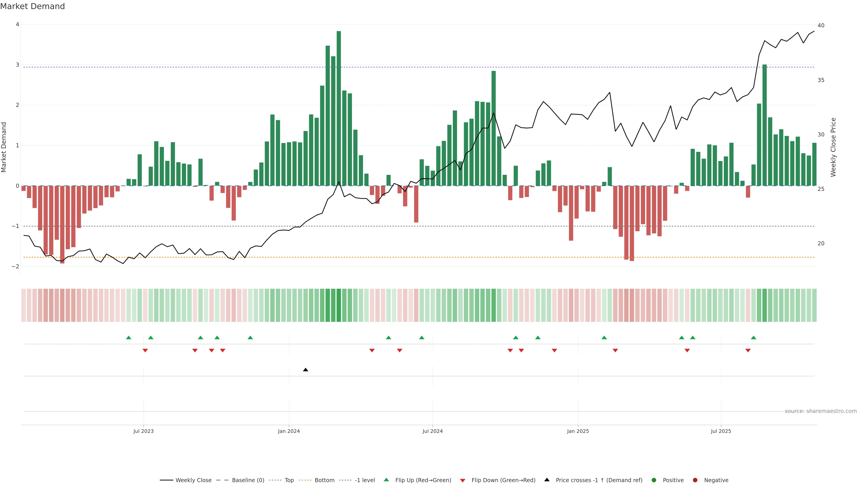The width and height of the screenshot is (868, 488).
Task: Click the Jan 2024 axis label
Action: click(289, 431)
